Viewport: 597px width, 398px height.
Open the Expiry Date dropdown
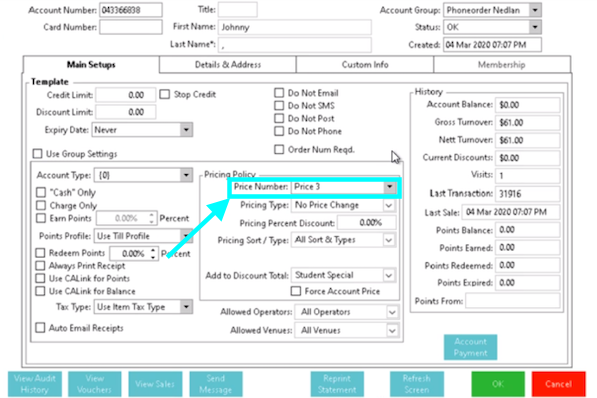click(186, 130)
